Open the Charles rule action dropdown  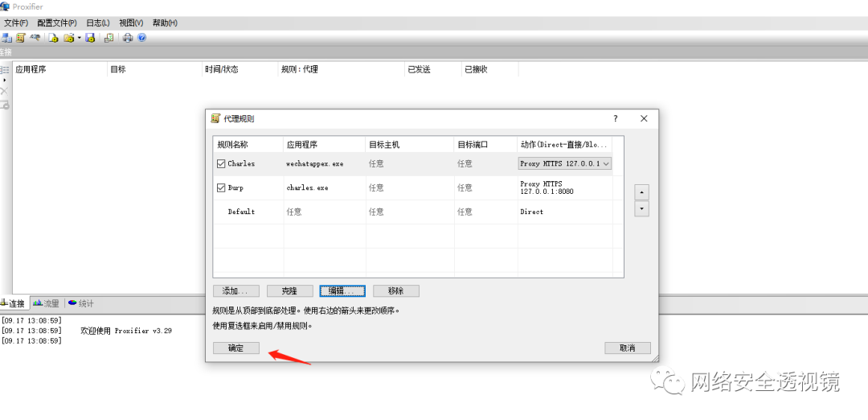pyautogui.click(x=565, y=163)
